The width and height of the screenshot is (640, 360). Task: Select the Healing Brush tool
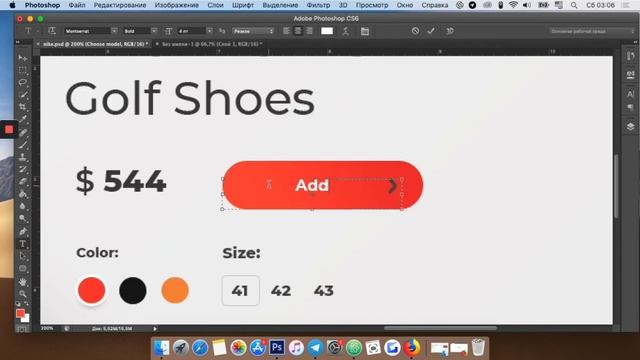click(22, 132)
